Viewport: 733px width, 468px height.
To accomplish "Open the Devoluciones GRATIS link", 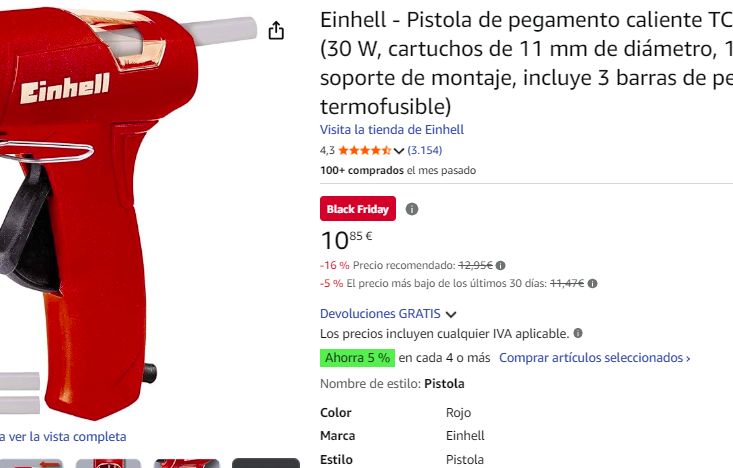I will click(380, 313).
